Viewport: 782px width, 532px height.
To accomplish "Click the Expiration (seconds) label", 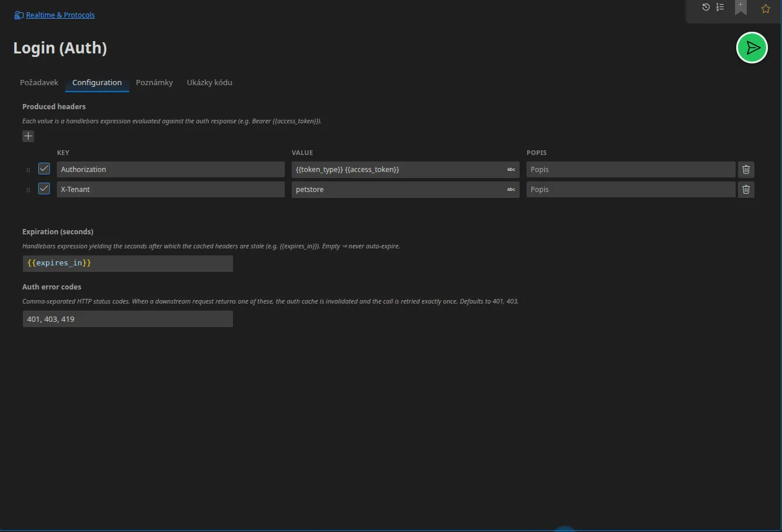I will 58,232.
